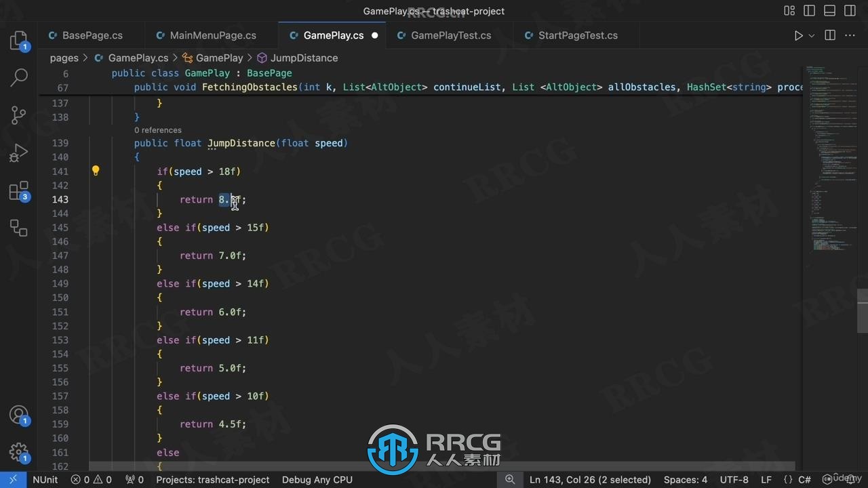Click 'else if(speed > 11f)' line

(213, 340)
